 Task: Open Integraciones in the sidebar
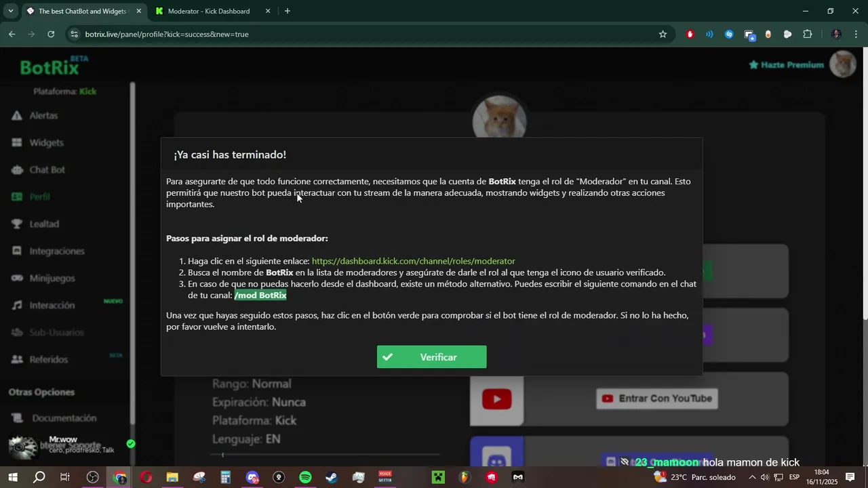pyautogui.click(x=57, y=251)
